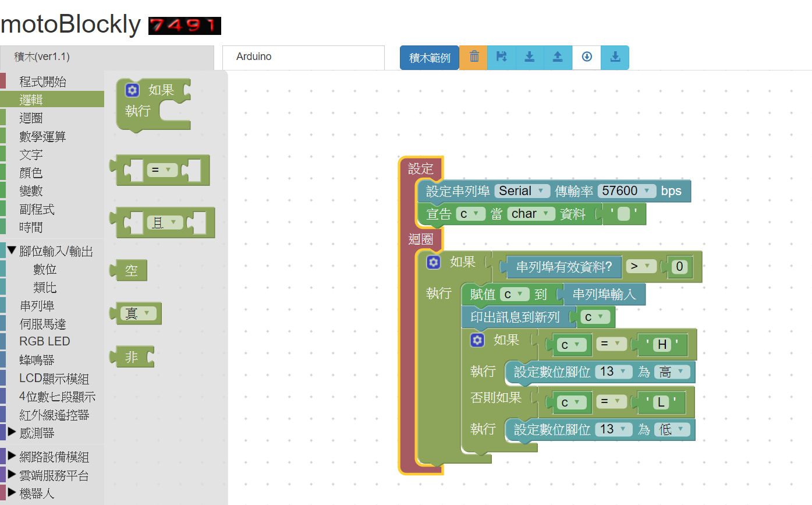Open the 伺服馬達 category
This screenshot has width=812, height=505.
(x=52, y=324)
